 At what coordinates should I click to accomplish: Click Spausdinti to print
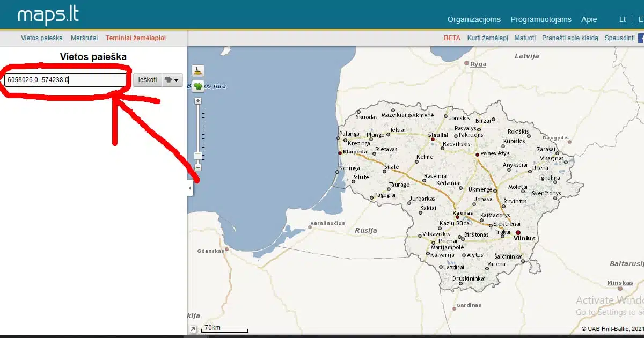coord(620,38)
